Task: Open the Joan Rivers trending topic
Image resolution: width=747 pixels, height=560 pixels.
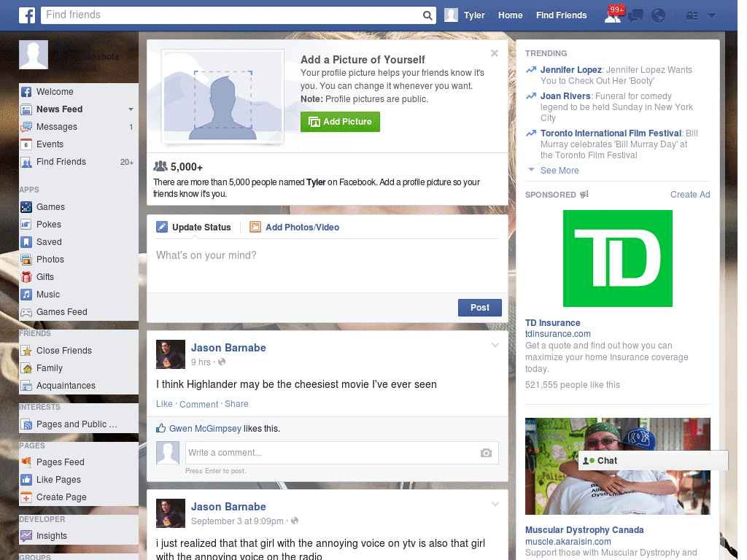Action: [565, 96]
